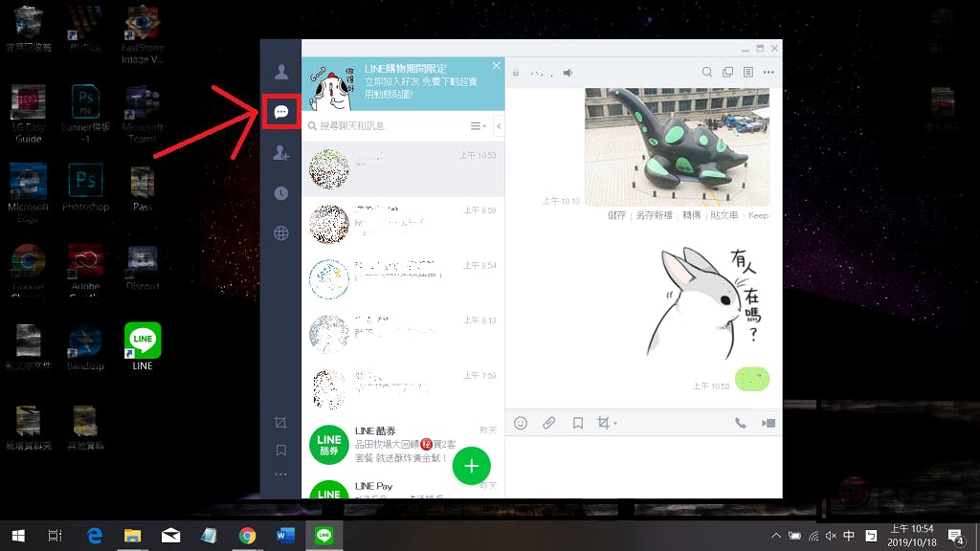Open the more options dots in LINE sidebar
Image resolution: width=980 pixels, height=551 pixels.
coord(281,474)
